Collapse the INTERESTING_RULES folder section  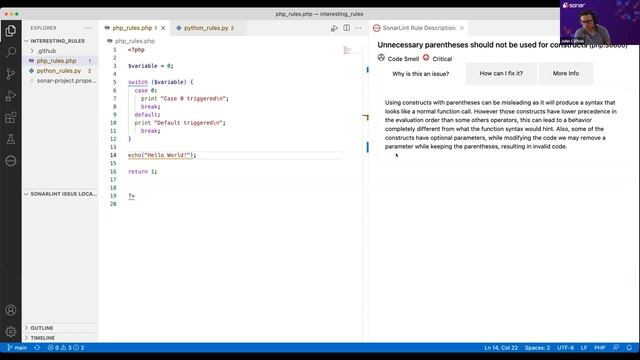(58, 41)
